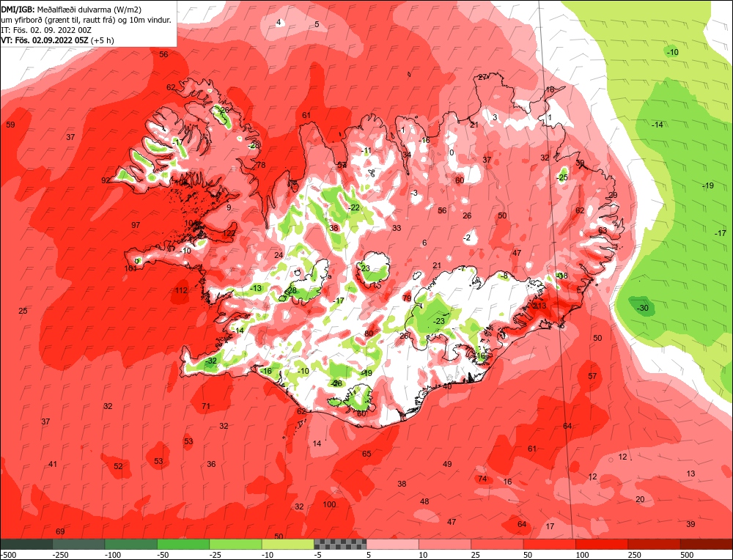This screenshot has width=733, height=560.
Task: Click the map value '63' near the east fjords
Action: [603, 230]
